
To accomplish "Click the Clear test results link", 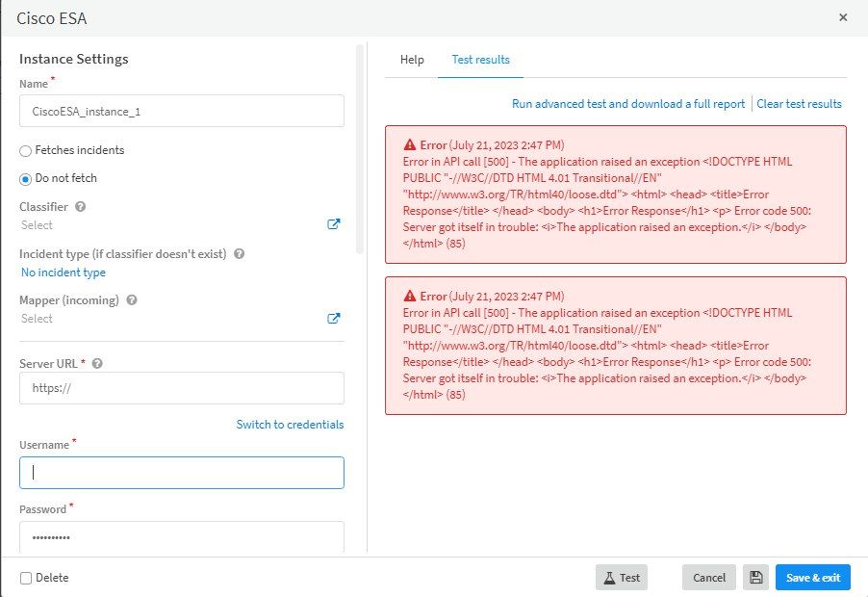I will pyautogui.click(x=799, y=104).
